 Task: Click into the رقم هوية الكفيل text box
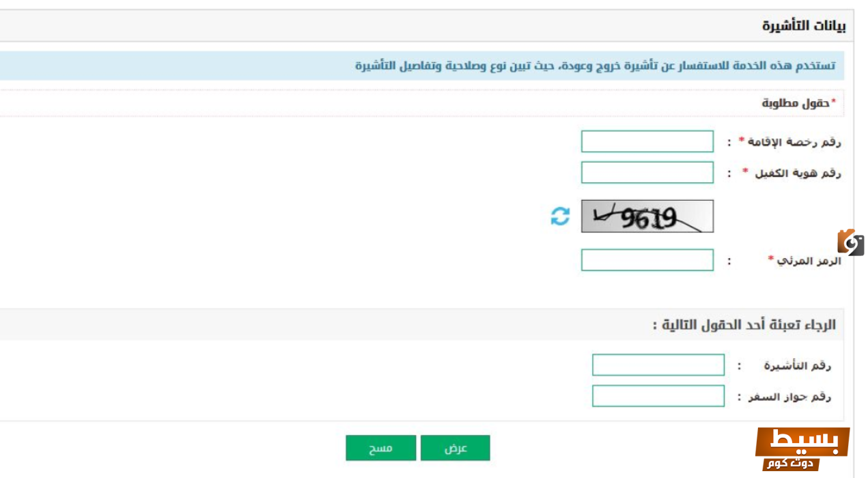pyautogui.click(x=647, y=173)
